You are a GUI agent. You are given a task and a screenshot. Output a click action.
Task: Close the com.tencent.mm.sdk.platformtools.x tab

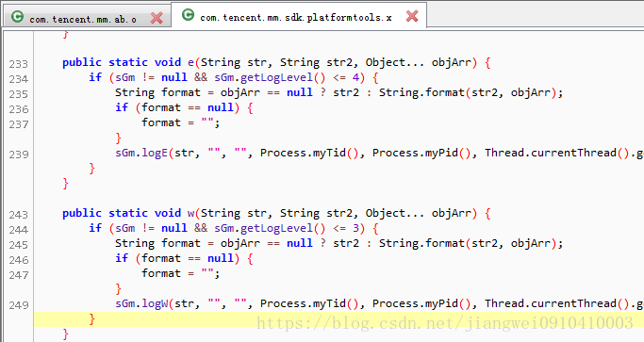[412, 16]
